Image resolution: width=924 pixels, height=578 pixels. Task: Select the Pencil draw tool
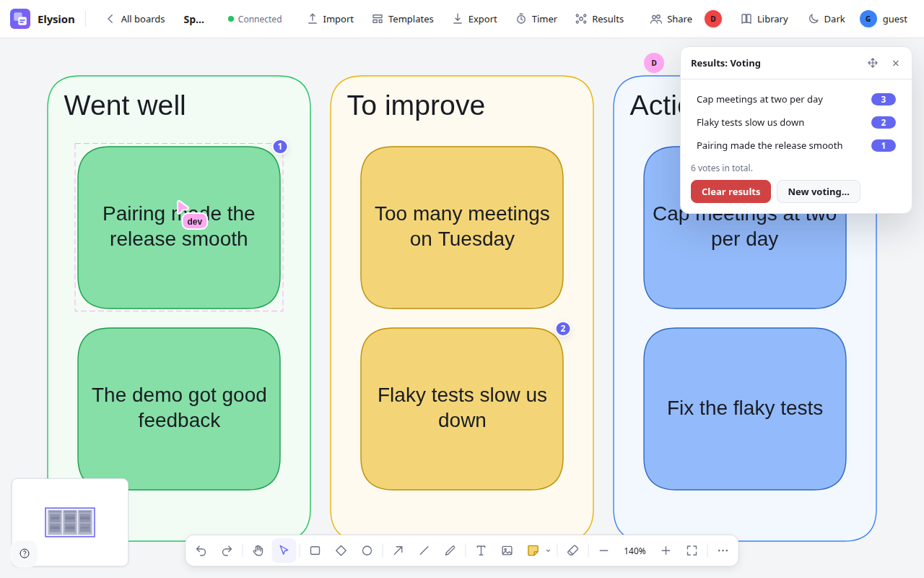click(x=450, y=551)
